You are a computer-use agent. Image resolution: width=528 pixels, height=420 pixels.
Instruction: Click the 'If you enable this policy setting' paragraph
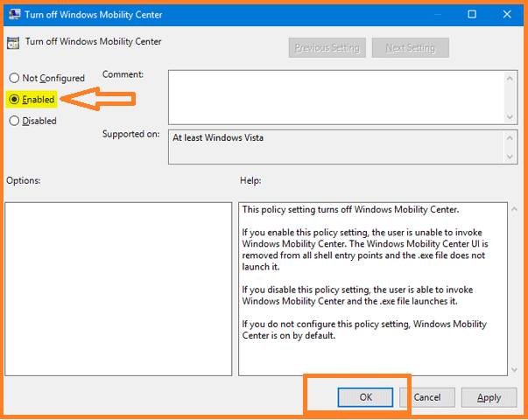[364, 249]
